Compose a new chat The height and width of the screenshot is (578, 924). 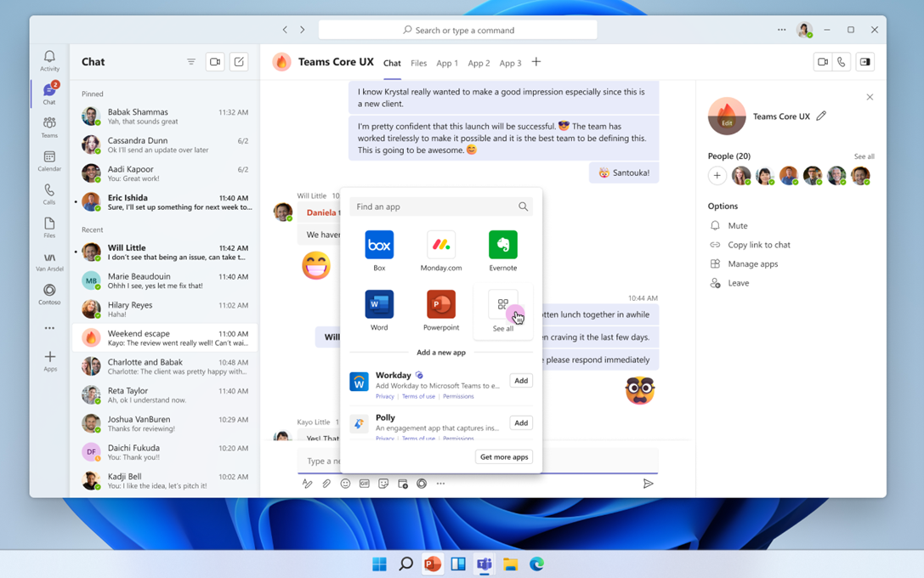(x=239, y=62)
